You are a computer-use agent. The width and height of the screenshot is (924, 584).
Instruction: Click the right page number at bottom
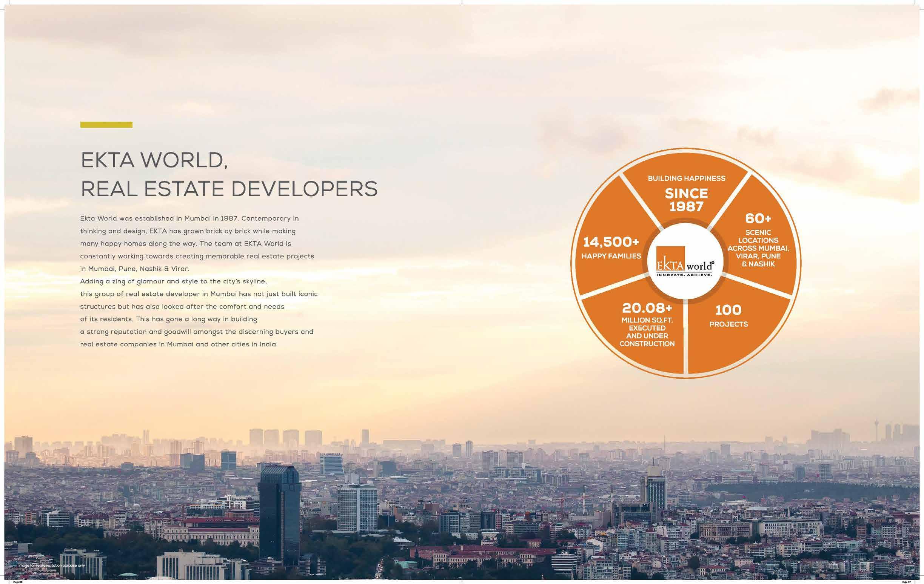click(906, 582)
